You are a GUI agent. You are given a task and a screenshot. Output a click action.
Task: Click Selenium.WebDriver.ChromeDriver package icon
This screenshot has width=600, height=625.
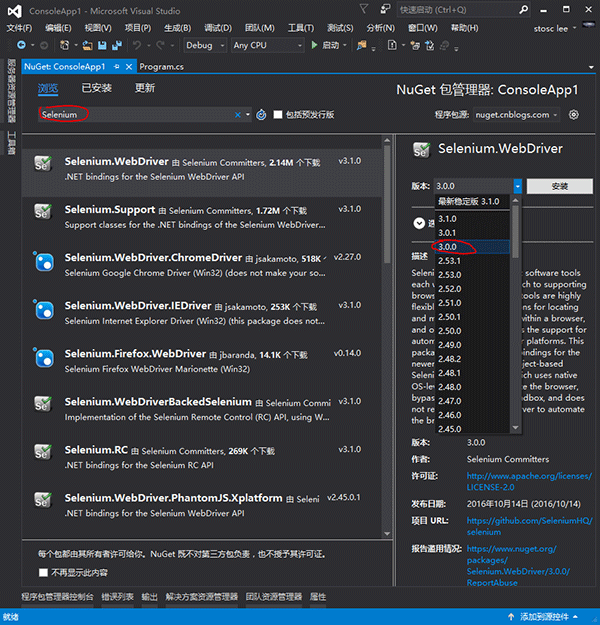[44, 261]
